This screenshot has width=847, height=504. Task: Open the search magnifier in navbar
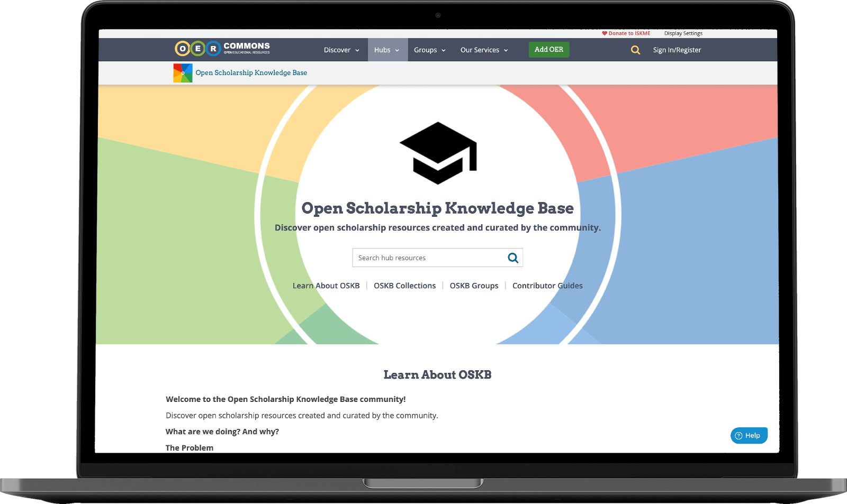[635, 50]
